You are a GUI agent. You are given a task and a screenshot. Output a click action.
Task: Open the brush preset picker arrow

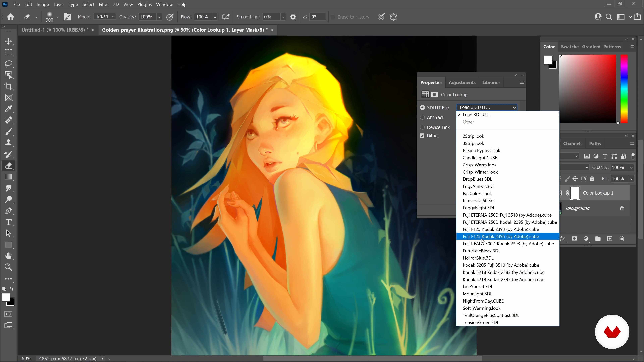(x=57, y=17)
